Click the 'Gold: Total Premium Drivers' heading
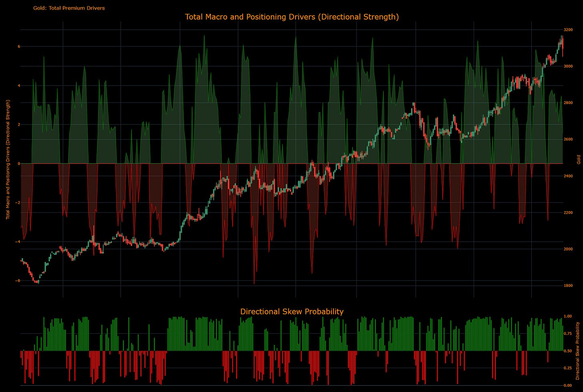 (69, 8)
